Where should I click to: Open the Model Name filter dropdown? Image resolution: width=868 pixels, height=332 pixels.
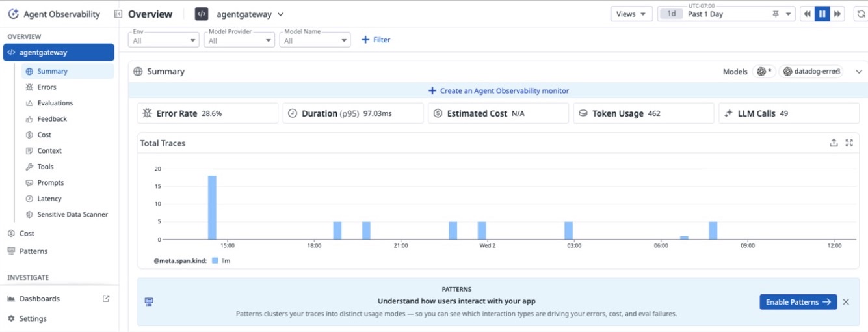315,40
